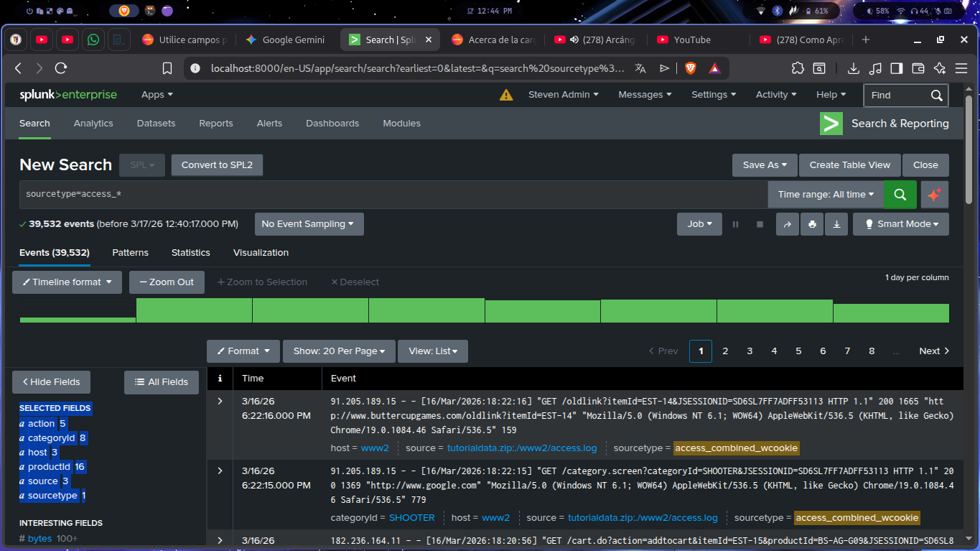Viewport: 980px width, 551px height.
Task: Click the Brave Shields lion icon in the address bar
Action: point(690,68)
